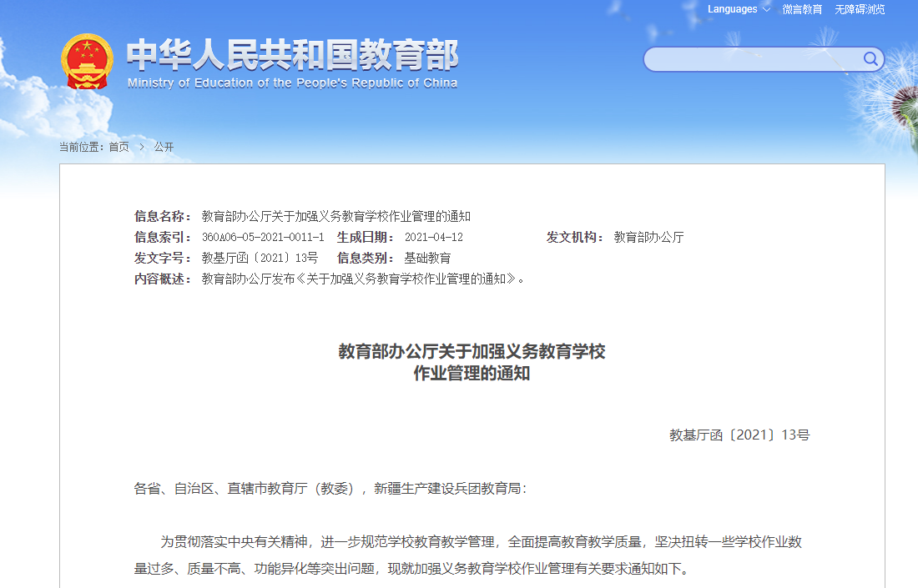Viewport: 918px width, 588px height.
Task: Go to 公开 in breadcrumb
Action: [164, 147]
